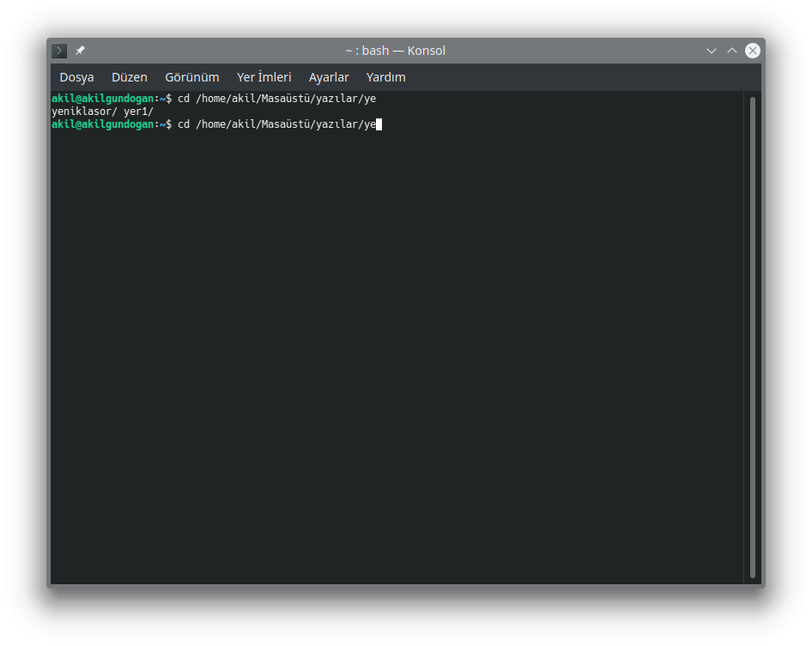This screenshot has height=646, width=812.
Task: Toggle the pin window icon
Action: pos(80,51)
